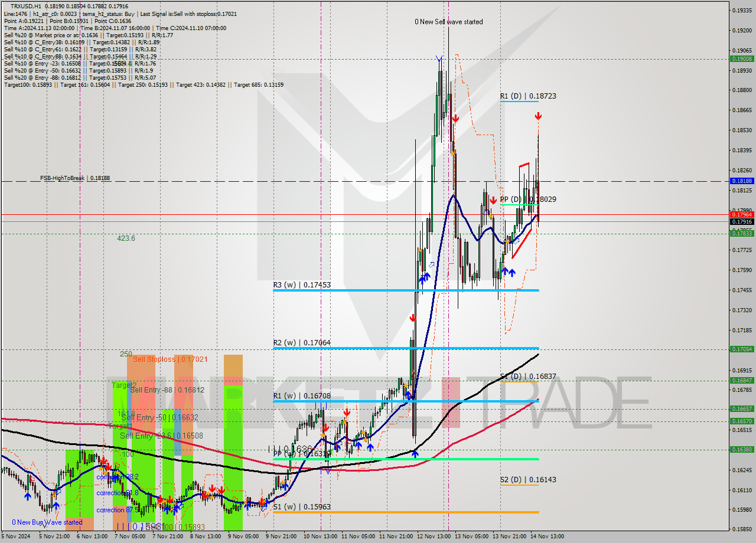This screenshot has height=543, width=756.
Task: Select the Sell Stoploss | 0.17021 label
Action: tap(170, 359)
